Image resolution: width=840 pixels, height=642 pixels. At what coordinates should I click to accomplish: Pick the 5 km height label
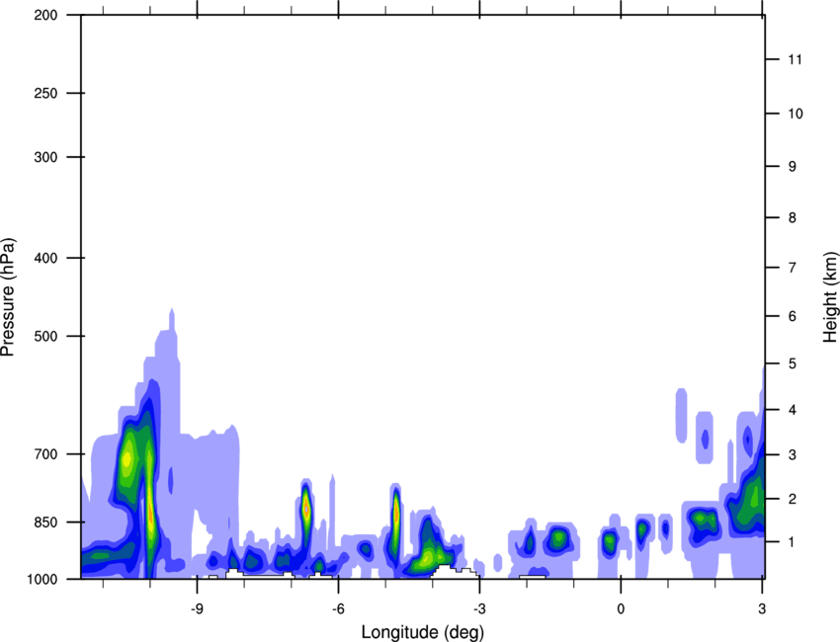click(793, 364)
